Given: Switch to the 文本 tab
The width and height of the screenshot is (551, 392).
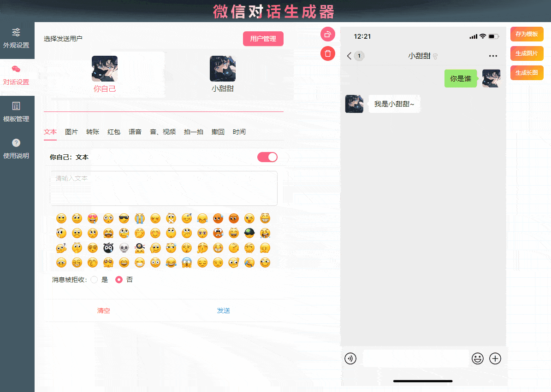Looking at the screenshot, I should [x=50, y=132].
